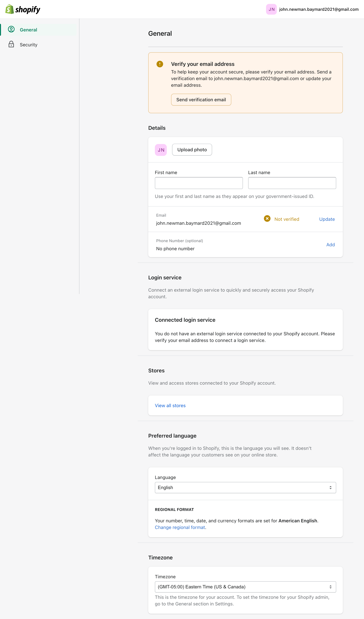Click the Not verified status icon
This screenshot has width=364, height=619.
[267, 219]
